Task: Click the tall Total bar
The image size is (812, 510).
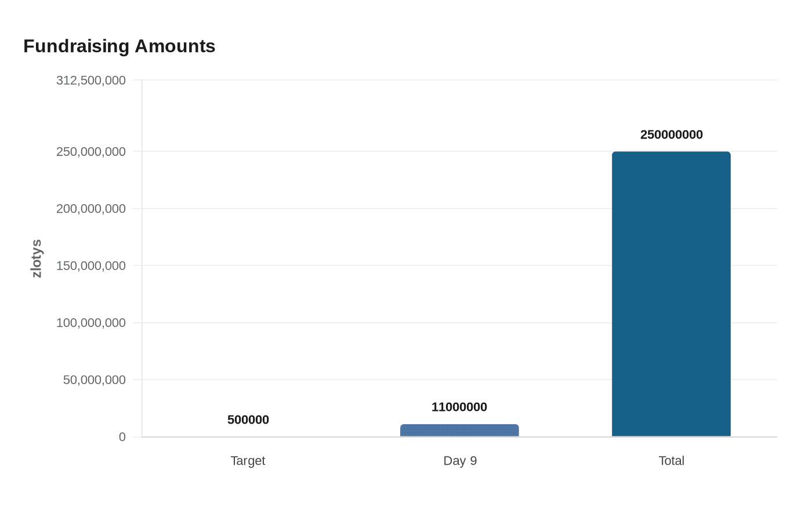Action: (x=671, y=294)
